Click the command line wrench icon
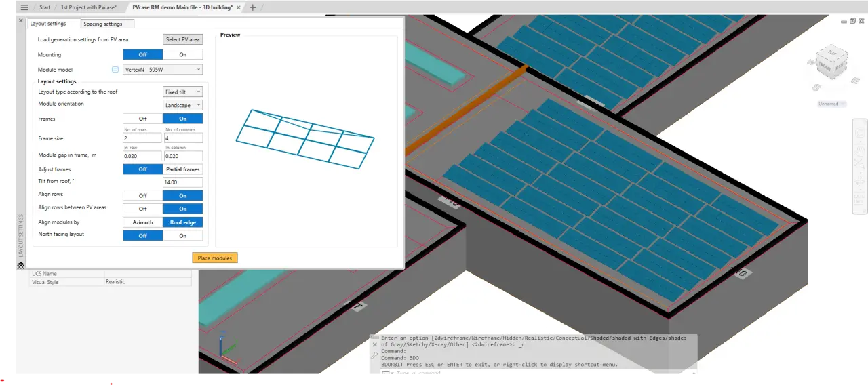Screen dimensions: 868x385 coord(375,354)
